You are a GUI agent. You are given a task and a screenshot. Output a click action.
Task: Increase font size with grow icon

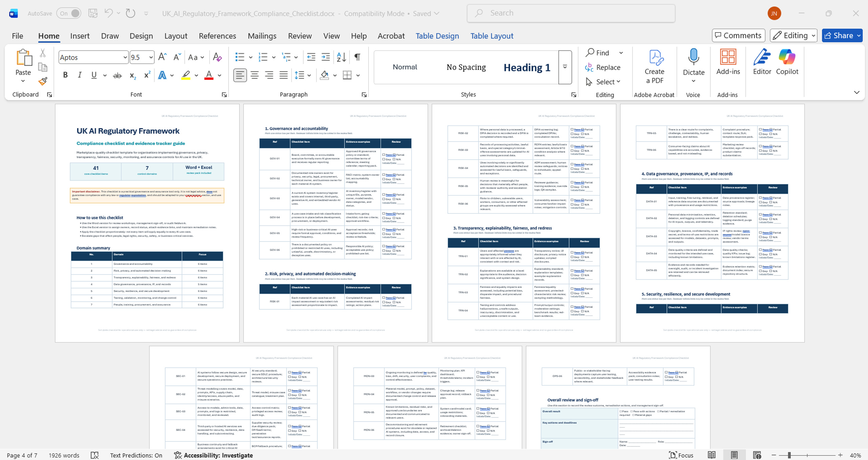162,57
